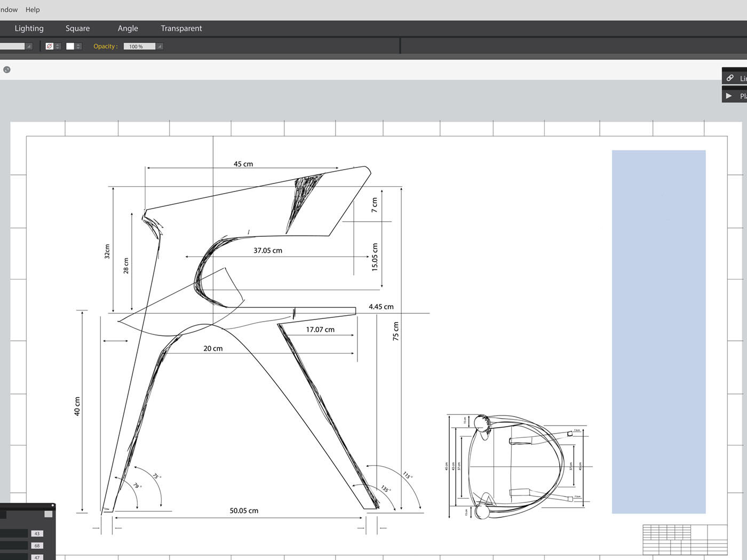
Task: Click the play triangle icon in side panel
Action: pos(729,96)
